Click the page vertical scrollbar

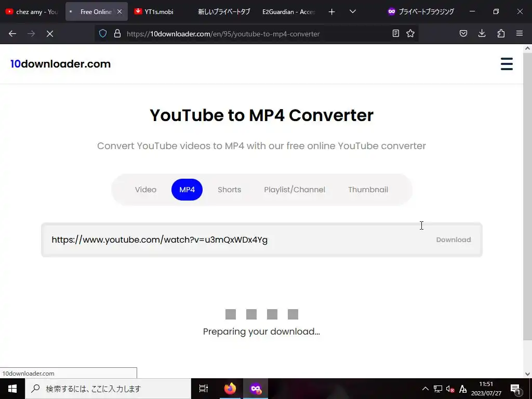pyautogui.click(x=528, y=197)
